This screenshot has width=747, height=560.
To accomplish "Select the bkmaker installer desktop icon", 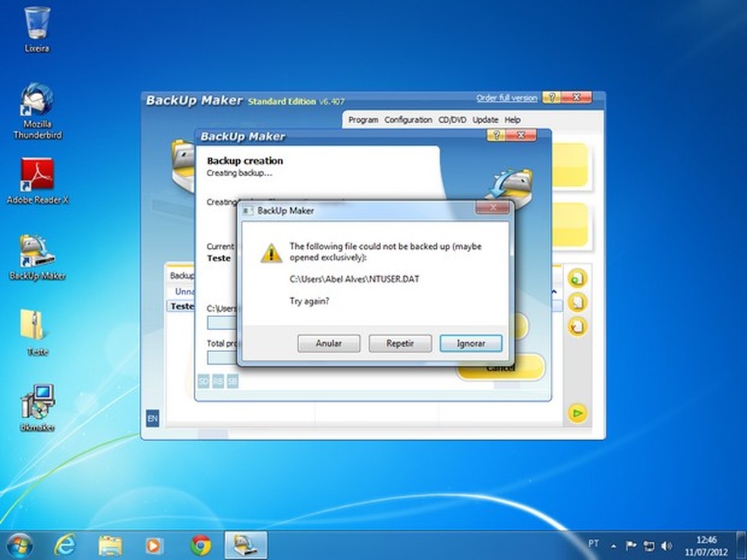I will pyautogui.click(x=37, y=408).
